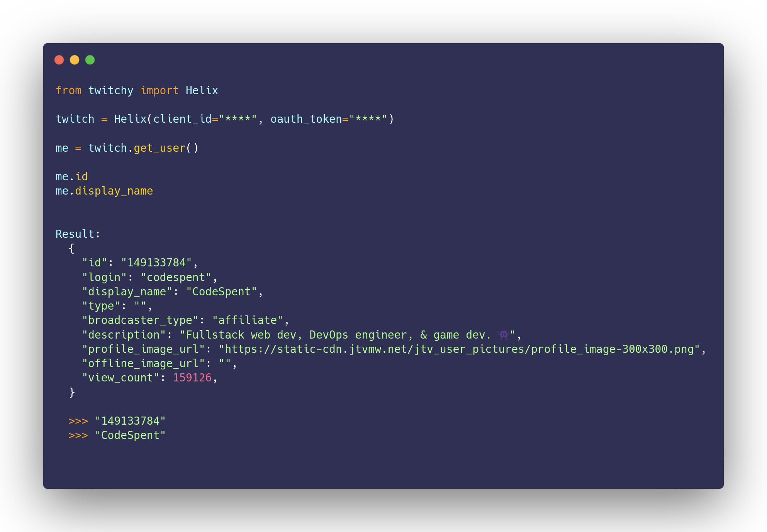Image resolution: width=767 pixels, height=532 pixels.
Task: Click the green maximize window dot
Action: click(x=90, y=60)
